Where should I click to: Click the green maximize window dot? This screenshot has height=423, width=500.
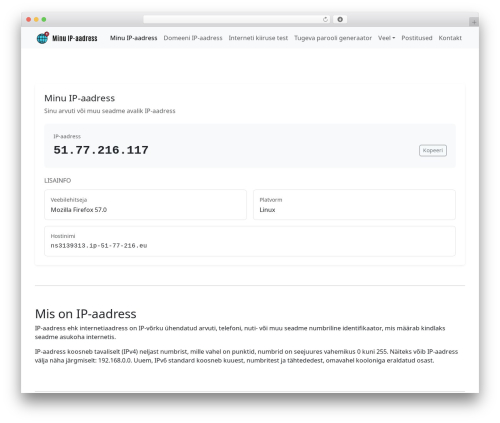[x=44, y=19]
